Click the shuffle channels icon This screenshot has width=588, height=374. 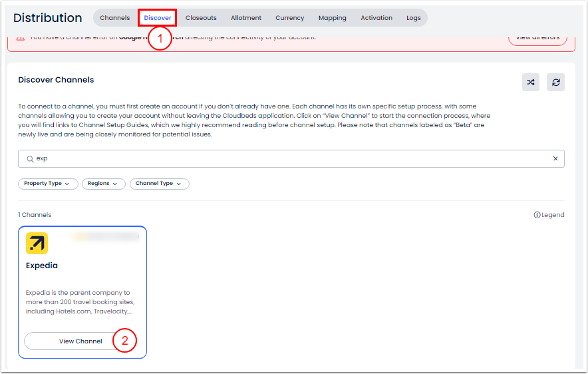coord(530,83)
